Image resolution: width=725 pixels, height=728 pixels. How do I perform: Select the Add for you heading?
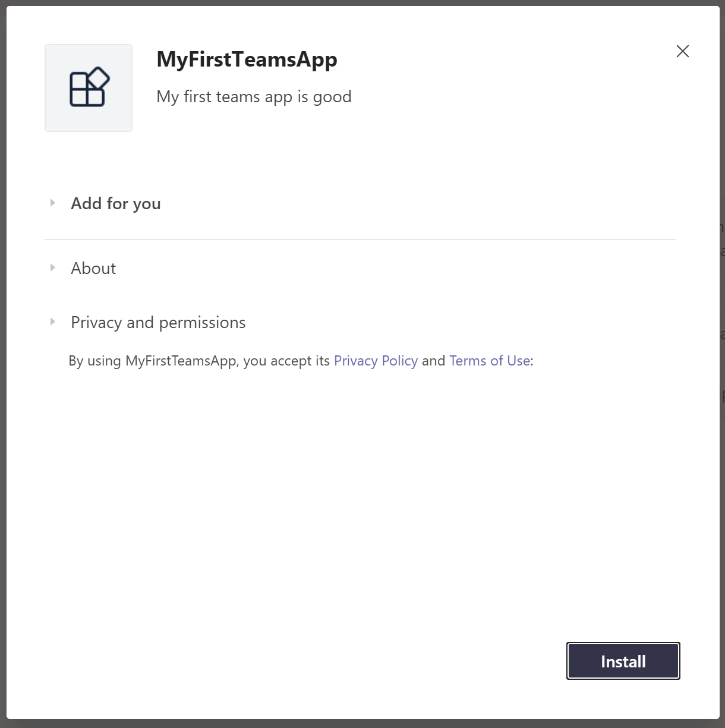(x=116, y=204)
